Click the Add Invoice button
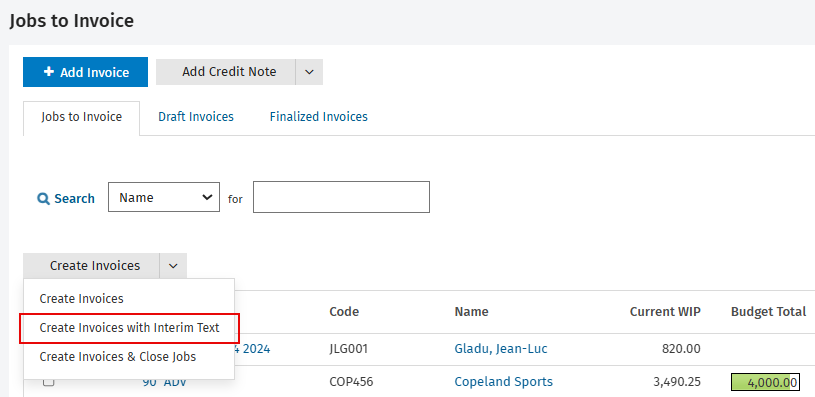 coord(85,72)
